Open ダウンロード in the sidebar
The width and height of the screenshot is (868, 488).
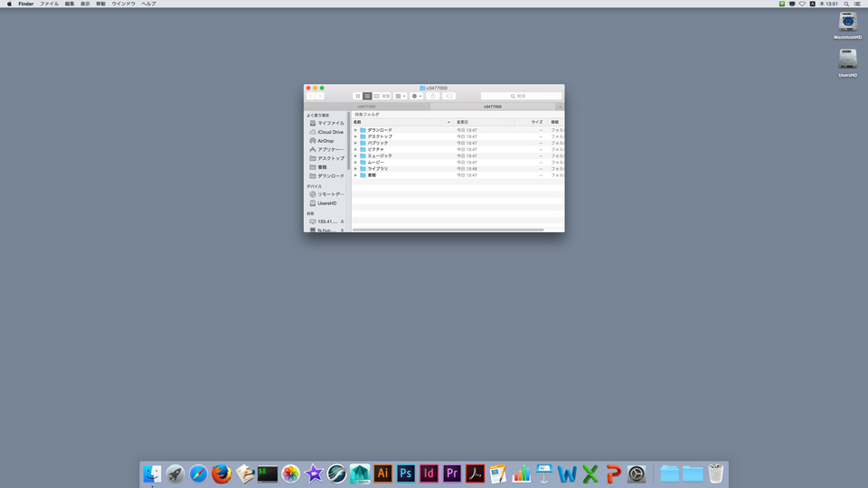pos(326,176)
